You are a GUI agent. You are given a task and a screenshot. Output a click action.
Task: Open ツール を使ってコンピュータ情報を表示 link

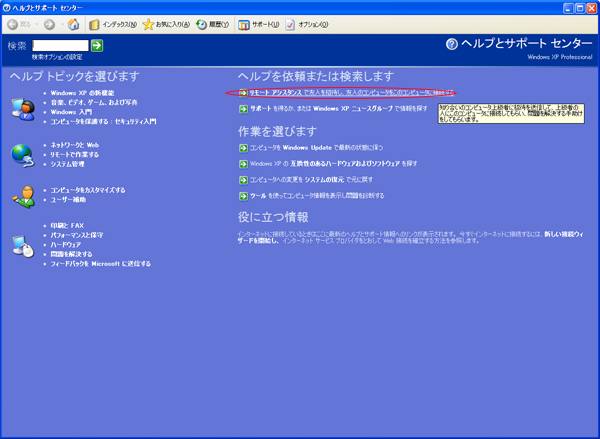tap(317, 196)
